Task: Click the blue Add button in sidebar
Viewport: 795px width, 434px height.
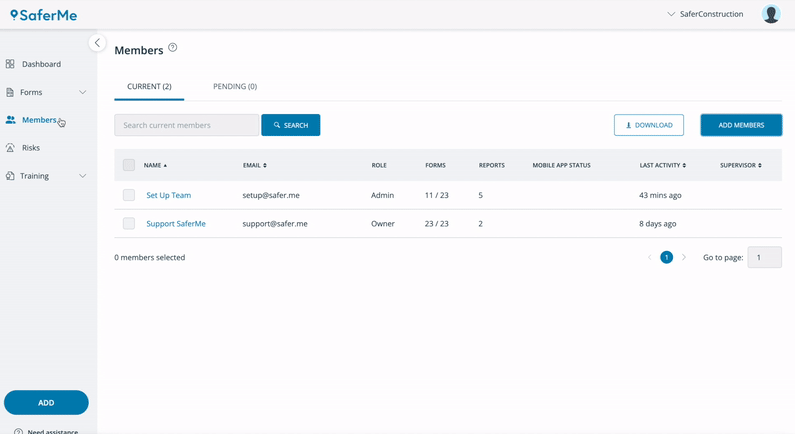Action: tap(46, 403)
